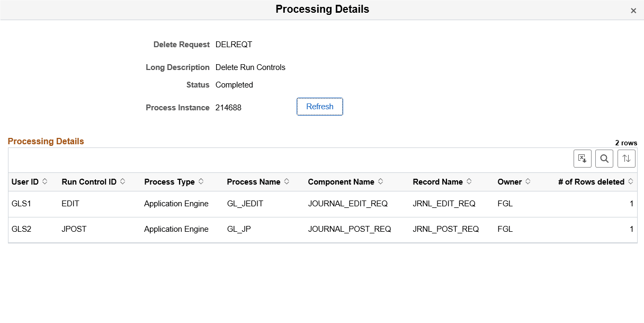
Task: Open the grid search tool
Action: [604, 158]
